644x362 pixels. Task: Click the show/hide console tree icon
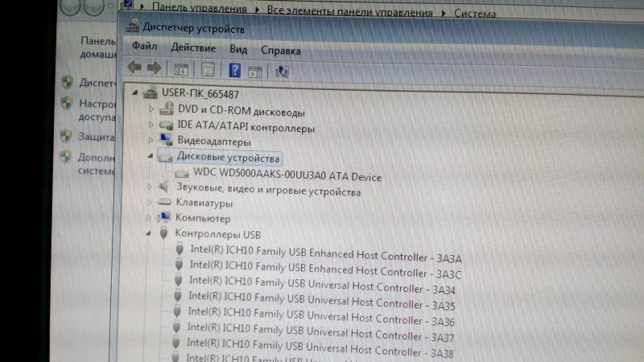[x=181, y=70]
